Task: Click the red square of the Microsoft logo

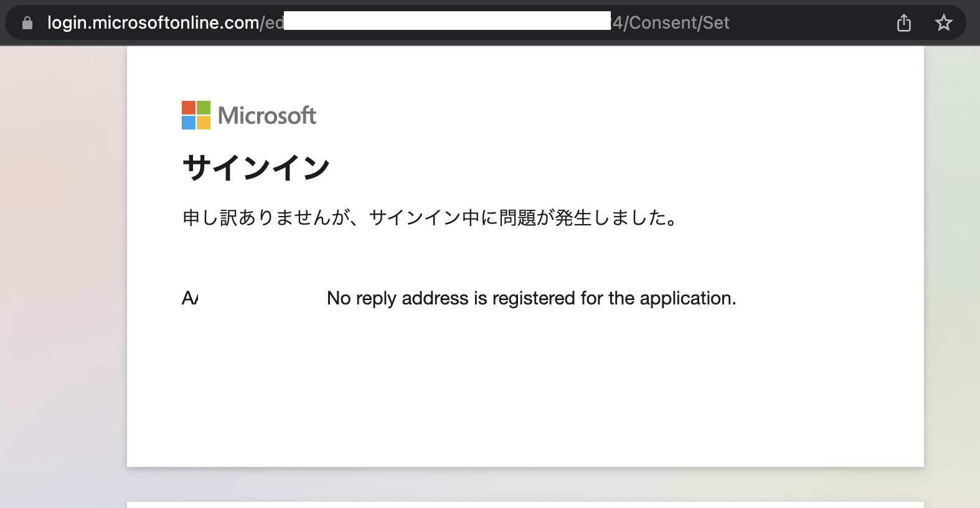Action: click(187, 106)
